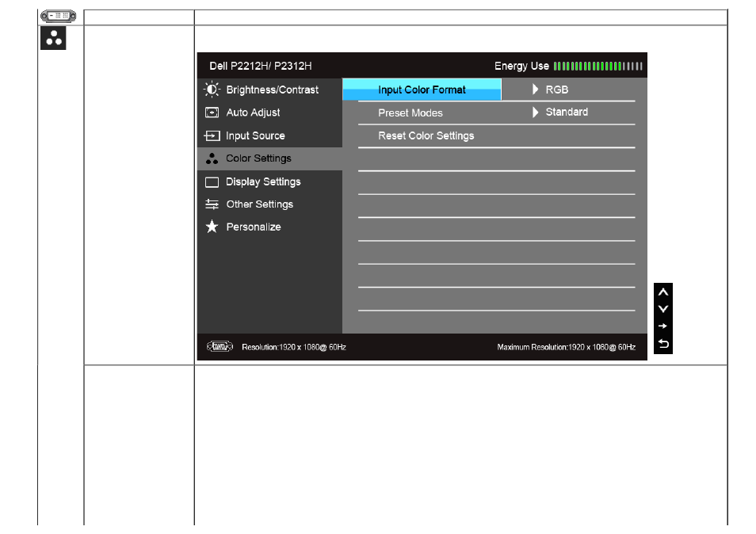Click the Color Settings icon in left table column
The image size is (756, 534).
(53, 39)
